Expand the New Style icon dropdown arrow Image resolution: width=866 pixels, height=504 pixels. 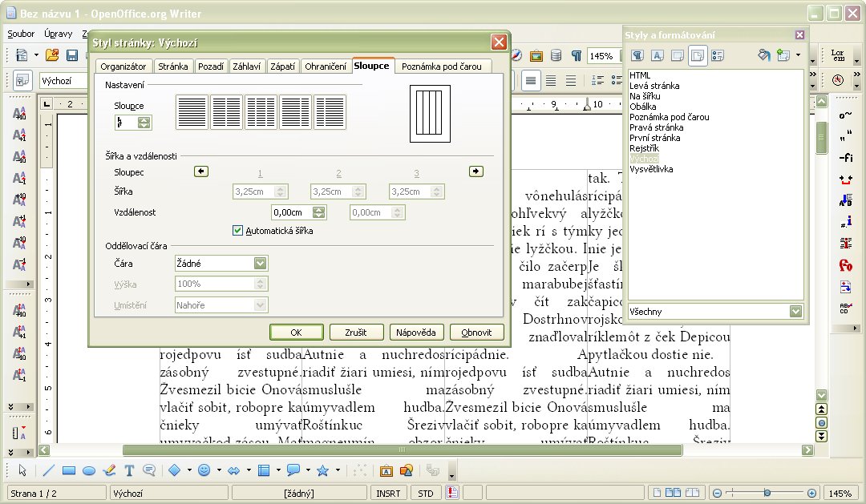pyautogui.click(x=798, y=55)
